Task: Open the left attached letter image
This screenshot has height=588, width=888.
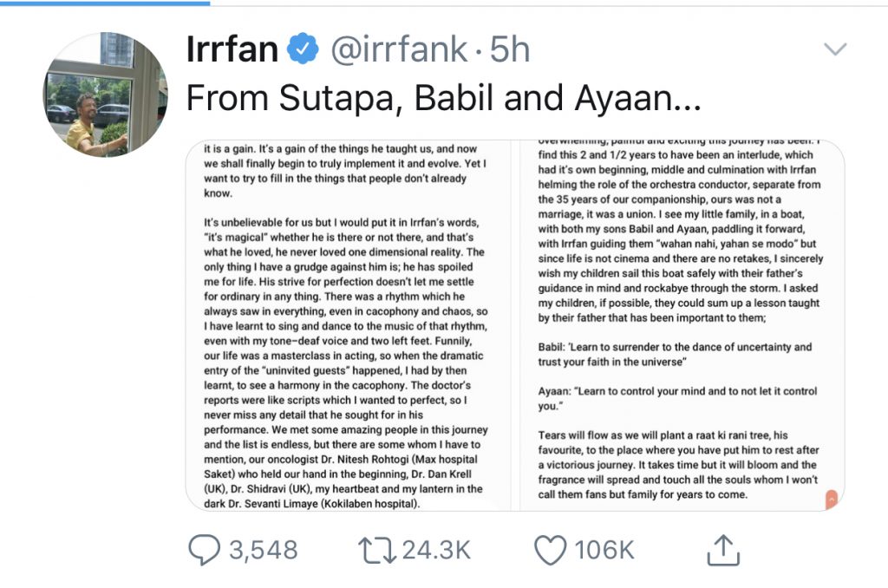Action: pyautogui.click(x=347, y=325)
